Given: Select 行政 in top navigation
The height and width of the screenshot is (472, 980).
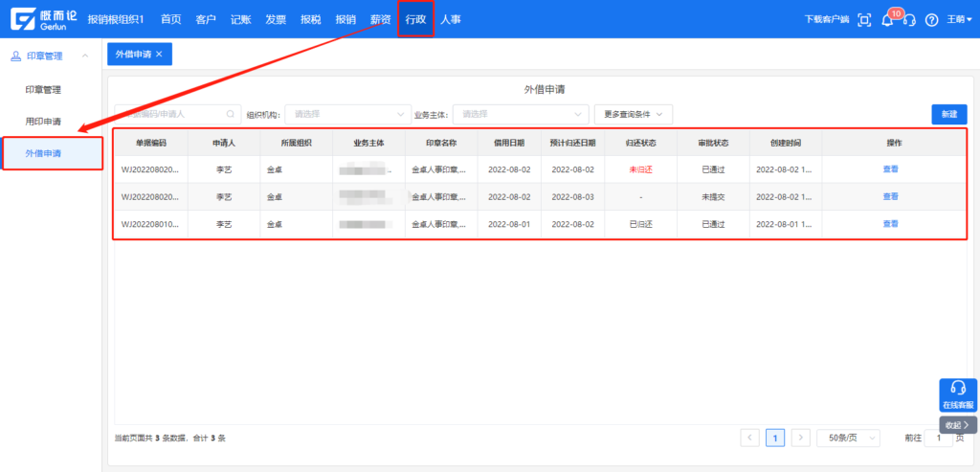Looking at the screenshot, I should [415, 19].
